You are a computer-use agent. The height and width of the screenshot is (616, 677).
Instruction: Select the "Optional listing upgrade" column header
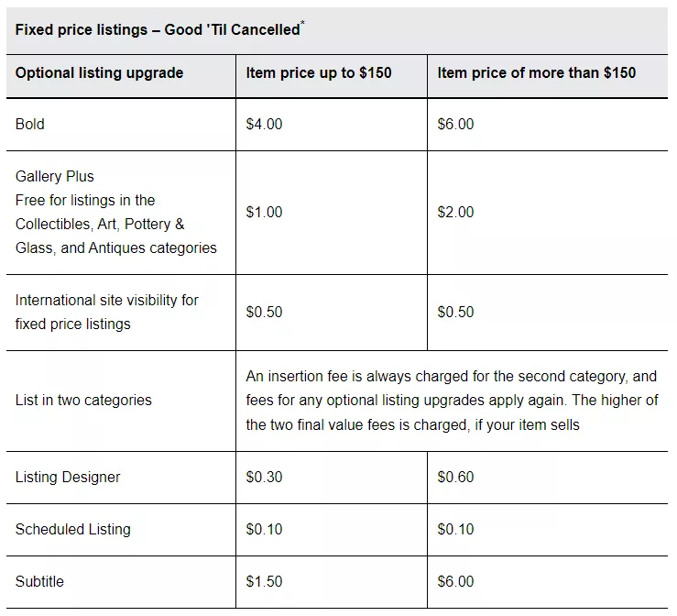click(99, 73)
